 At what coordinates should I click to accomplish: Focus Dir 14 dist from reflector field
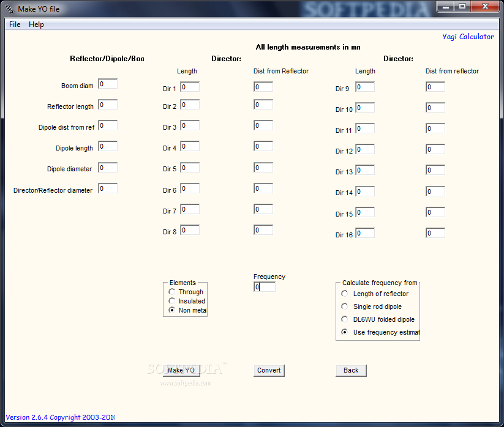[435, 191]
